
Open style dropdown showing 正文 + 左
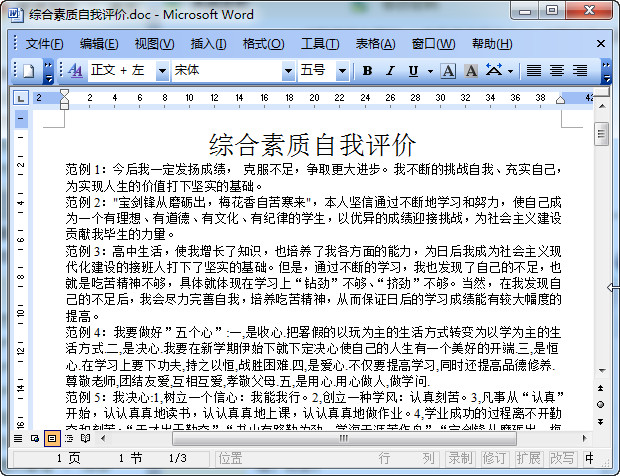pyautogui.click(x=162, y=71)
